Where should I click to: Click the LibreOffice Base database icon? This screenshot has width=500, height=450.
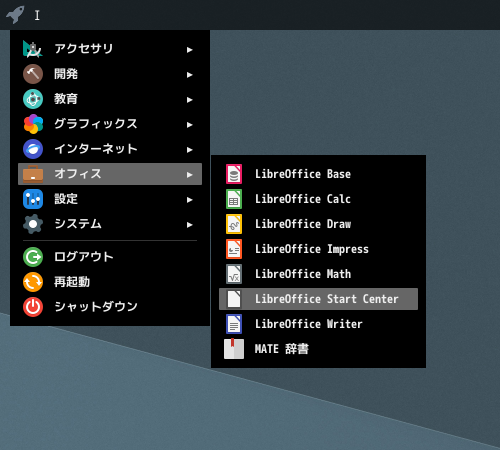click(234, 174)
